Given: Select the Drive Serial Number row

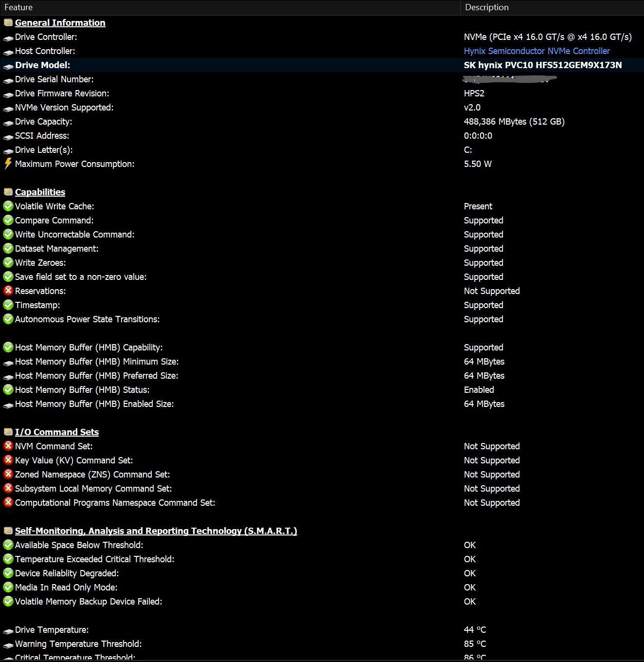Looking at the screenshot, I should coord(322,79).
